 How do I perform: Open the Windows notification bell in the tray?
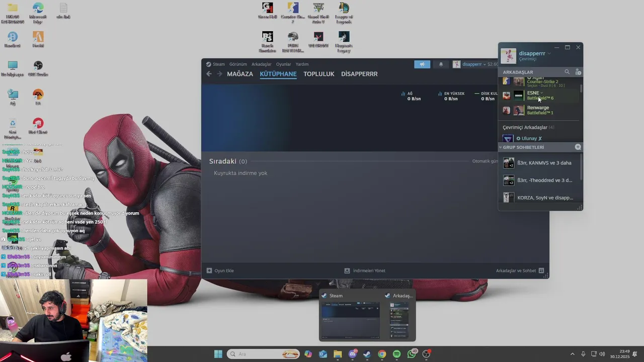[x=635, y=354]
